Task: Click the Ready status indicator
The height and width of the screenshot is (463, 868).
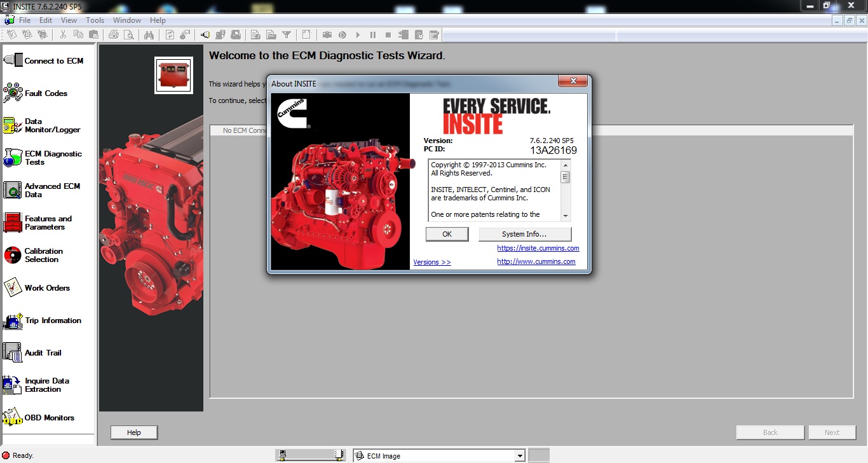Action: pos(18,455)
